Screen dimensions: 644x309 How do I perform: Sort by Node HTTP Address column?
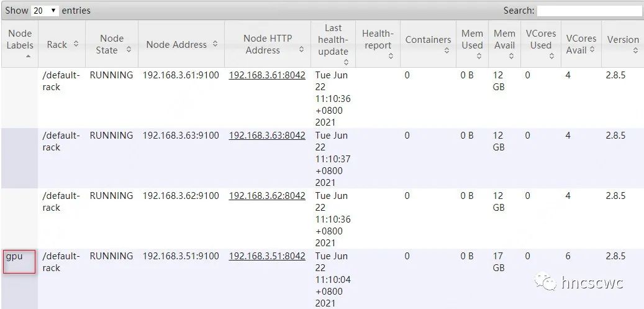click(x=268, y=44)
